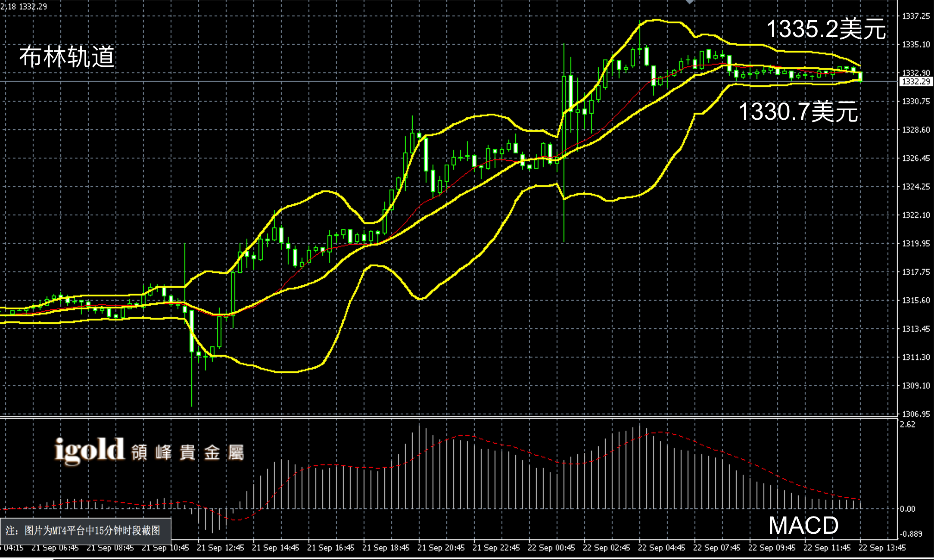The width and height of the screenshot is (934, 560).
Task: Click the price readout text at top-left corner
Action: pos(24,6)
